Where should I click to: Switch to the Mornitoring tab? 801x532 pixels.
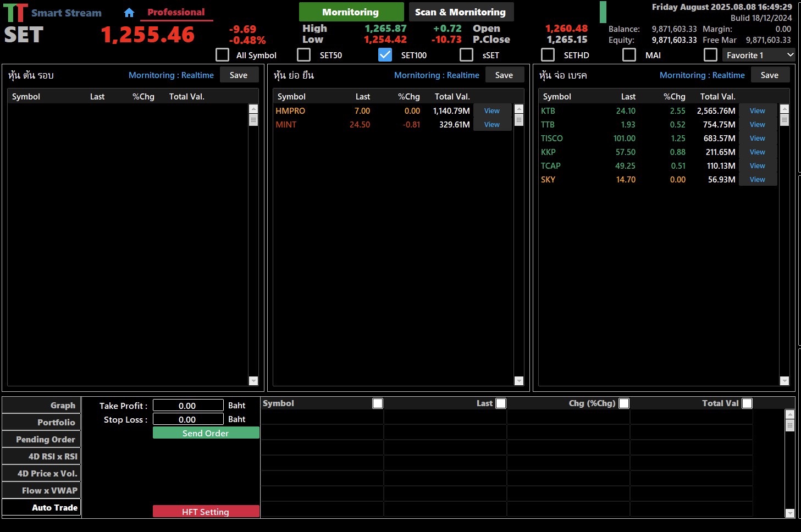[x=351, y=12]
